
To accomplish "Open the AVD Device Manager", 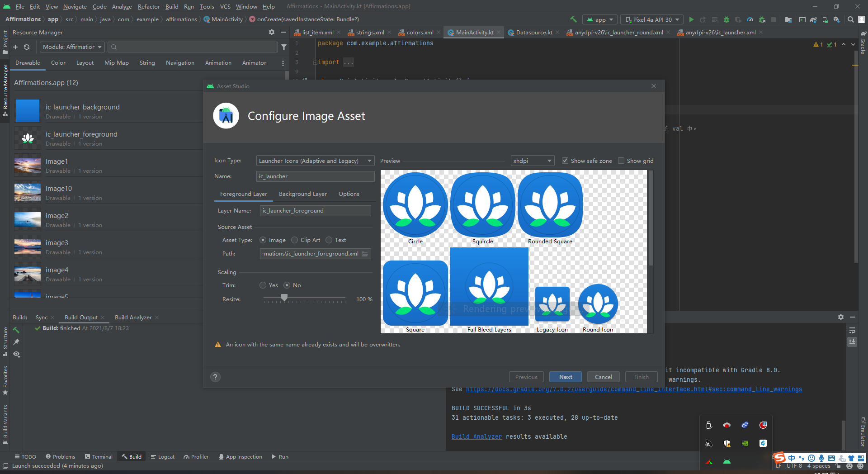I will point(826,19).
